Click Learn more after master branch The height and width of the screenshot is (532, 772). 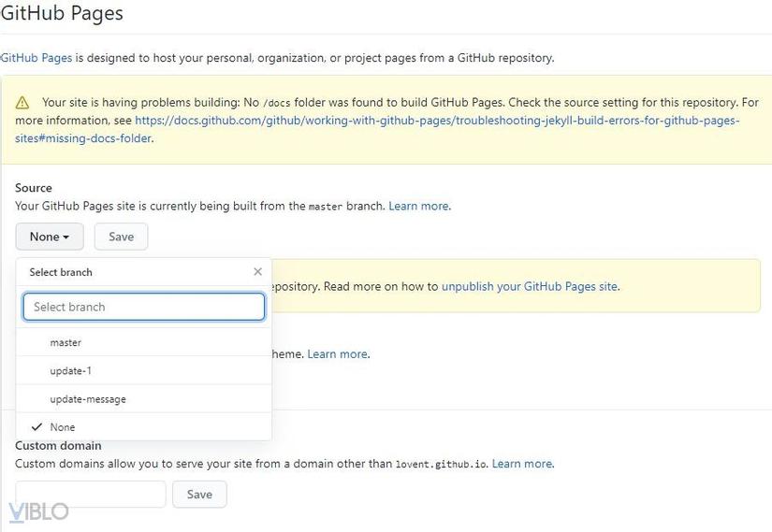pos(418,206)
